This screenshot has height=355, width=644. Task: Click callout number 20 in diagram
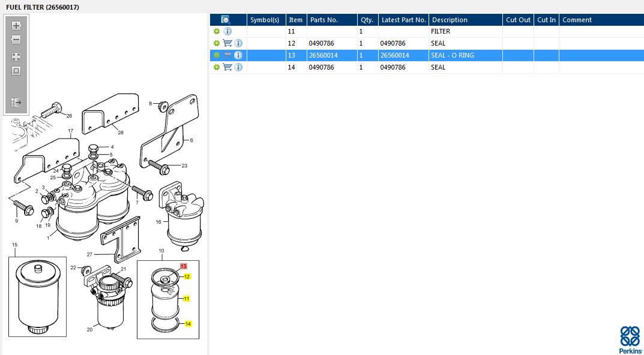coord(89,329)
